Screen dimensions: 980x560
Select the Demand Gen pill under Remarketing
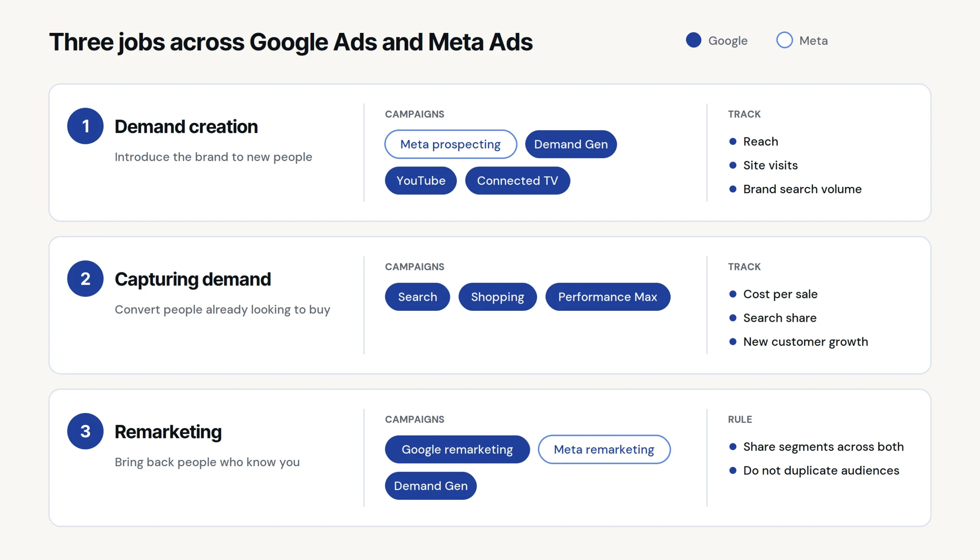tap(431, 486)
